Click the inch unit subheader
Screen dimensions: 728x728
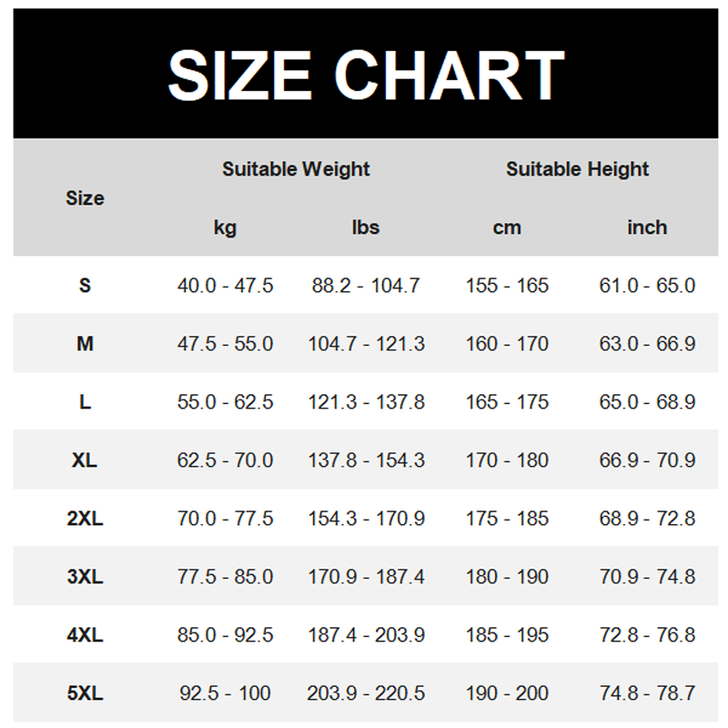tap(647, 227)
